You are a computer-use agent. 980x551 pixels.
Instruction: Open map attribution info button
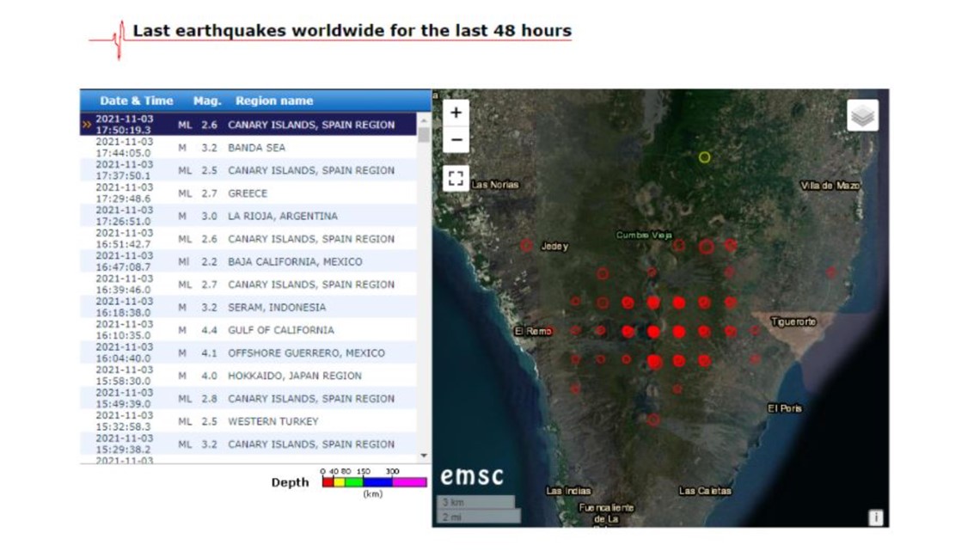point(876,517)
